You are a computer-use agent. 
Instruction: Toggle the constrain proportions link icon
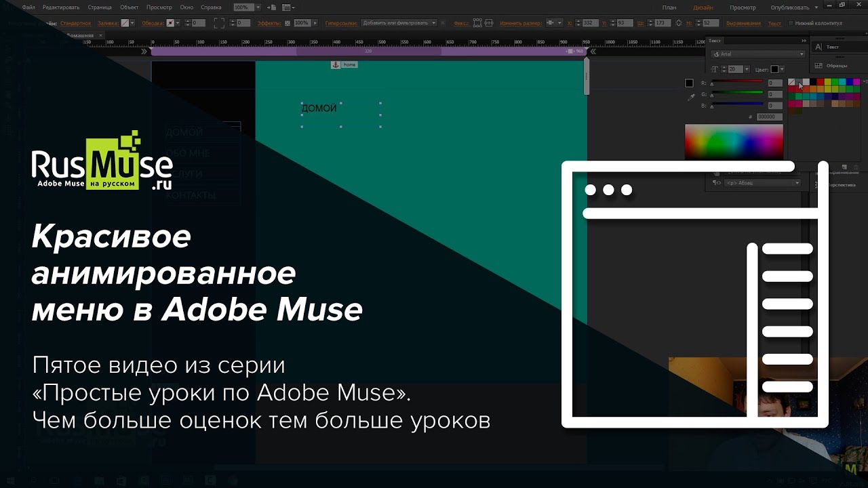679,23
